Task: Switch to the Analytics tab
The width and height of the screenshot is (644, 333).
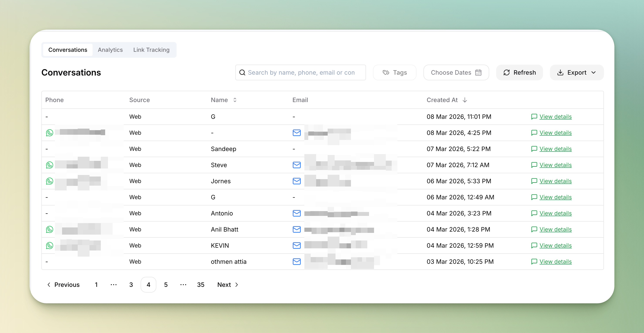Action: (x=110, y=50)
